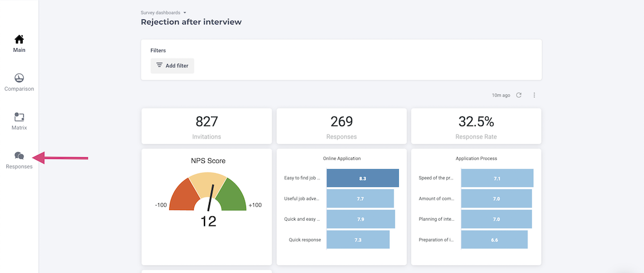Click the 7.7 Useful job adve... bar
Viewport: 644px width, 273px height.
click(x=360, y=199)
